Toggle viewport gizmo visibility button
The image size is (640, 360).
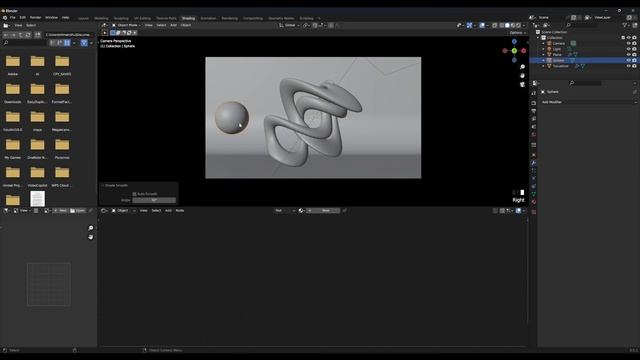click(x=469, y=25)
